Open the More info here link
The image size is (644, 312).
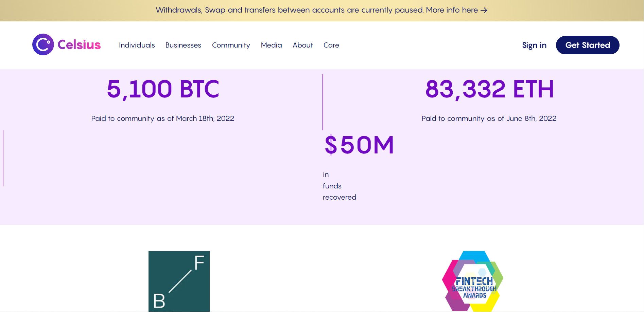click(452, 10)
